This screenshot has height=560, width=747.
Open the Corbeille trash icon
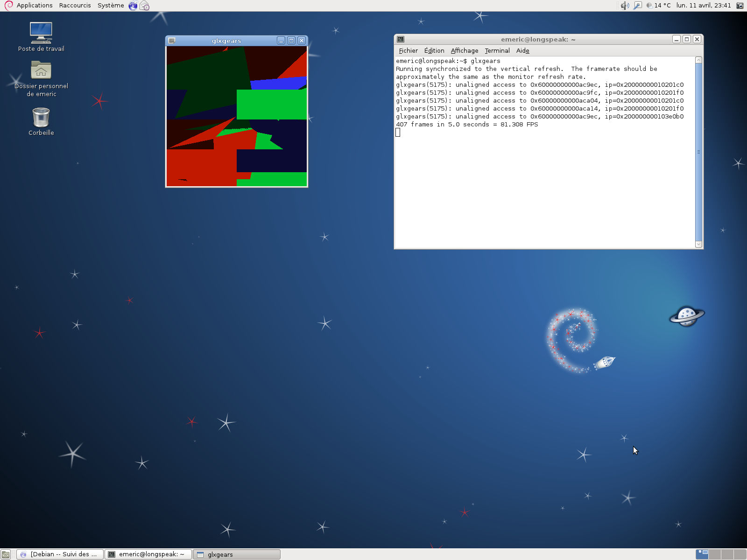point(41,118)
